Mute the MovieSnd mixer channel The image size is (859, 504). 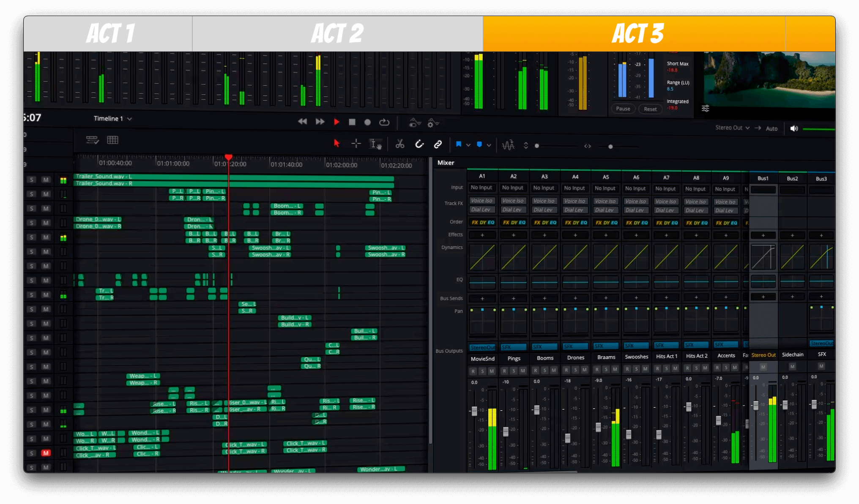[x=492, y=371]
